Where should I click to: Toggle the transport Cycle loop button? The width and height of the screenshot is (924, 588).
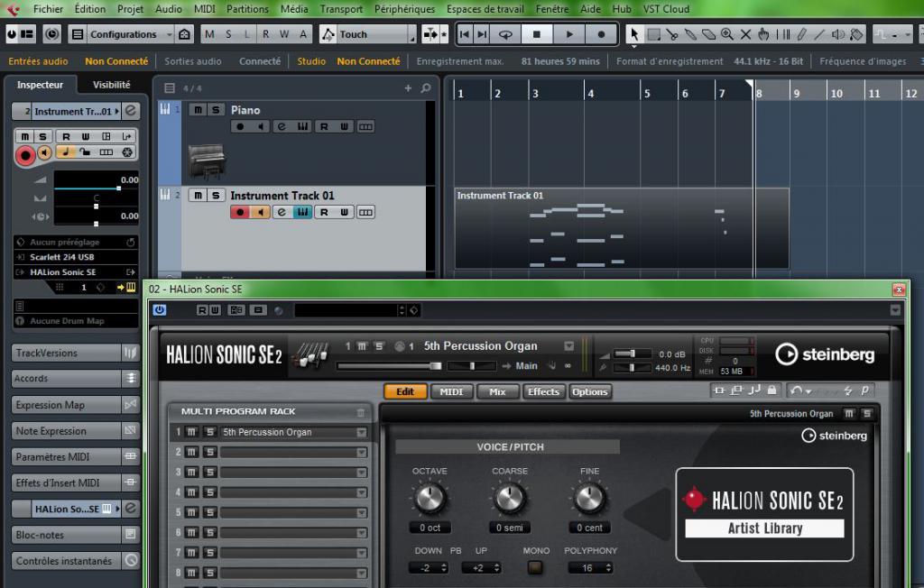(x=505, y=34)
